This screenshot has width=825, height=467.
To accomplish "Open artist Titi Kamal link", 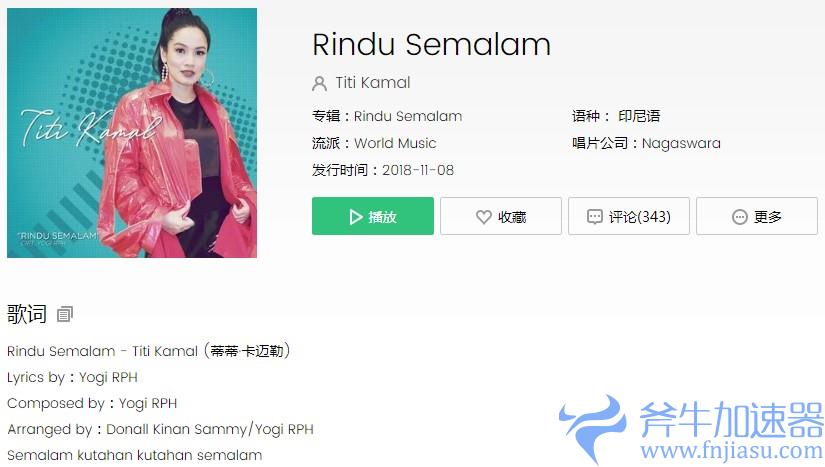I will (373, 83).
